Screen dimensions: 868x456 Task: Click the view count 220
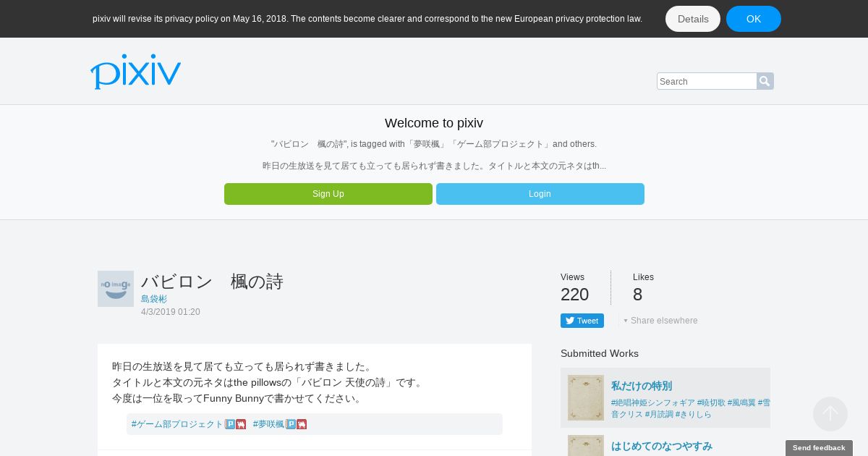coord(575,295)
